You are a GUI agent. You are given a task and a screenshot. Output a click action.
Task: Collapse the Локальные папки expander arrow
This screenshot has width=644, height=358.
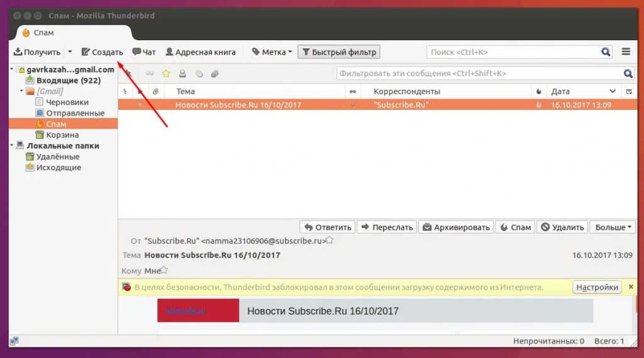coord(12,146)
